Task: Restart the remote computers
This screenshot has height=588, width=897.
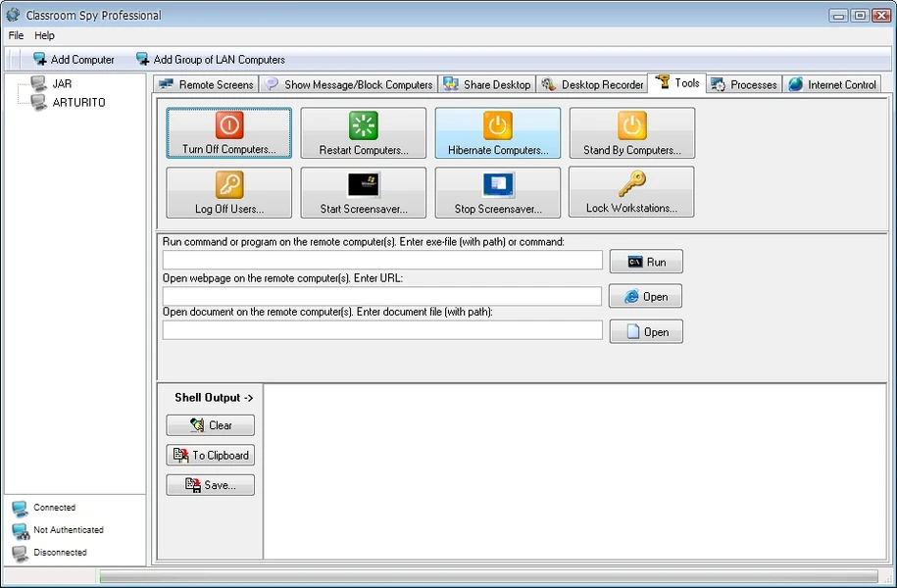Action: 364,132
